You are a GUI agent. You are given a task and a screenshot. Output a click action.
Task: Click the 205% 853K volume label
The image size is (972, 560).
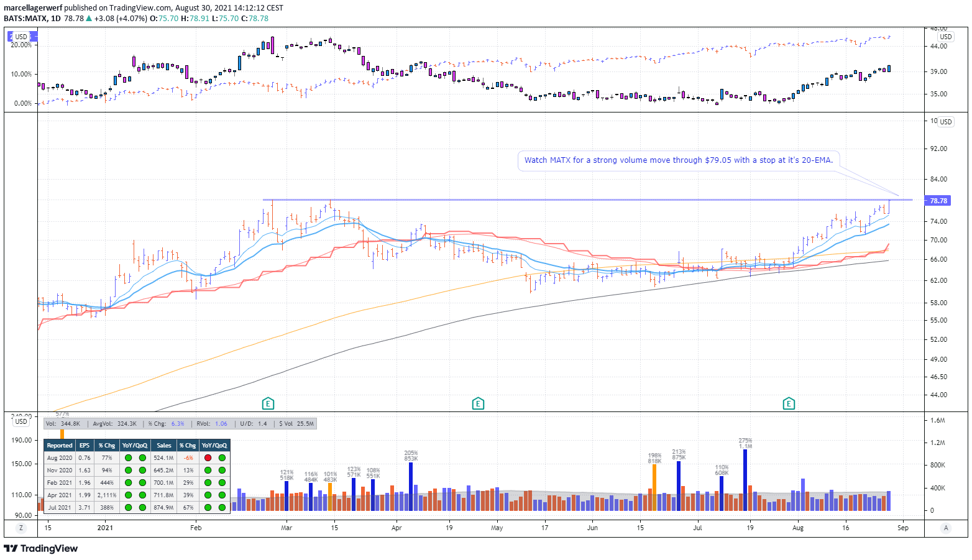click(411, 456)
